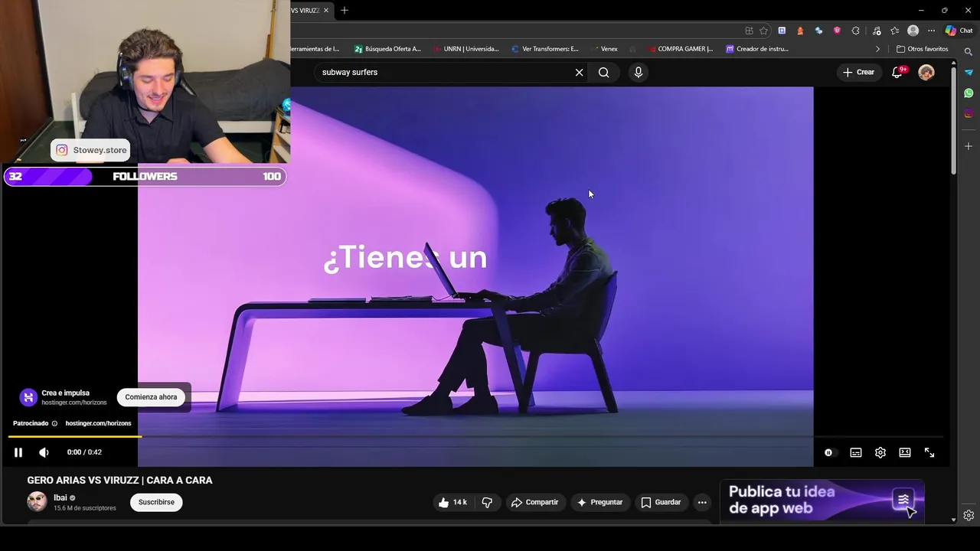This screenshot has width=980, height=551.
Task: Pause the YouTube video
Action: tap(18, 452)
